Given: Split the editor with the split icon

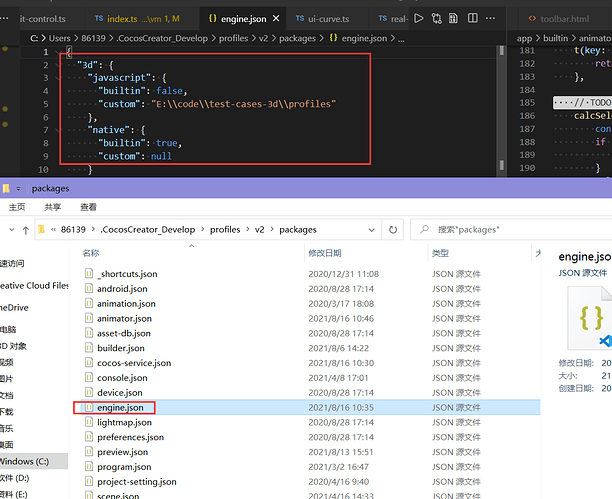Looking at the screenshot, I should pos(473,18).
